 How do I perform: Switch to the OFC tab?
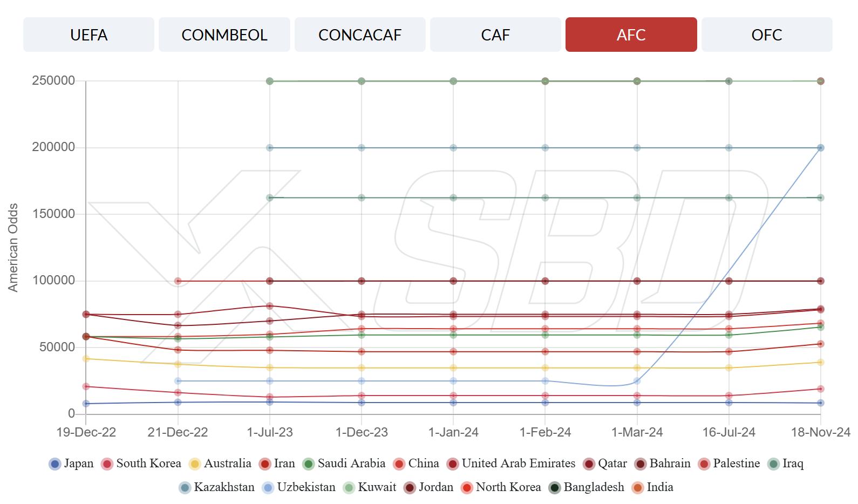(x=766, y=35)
